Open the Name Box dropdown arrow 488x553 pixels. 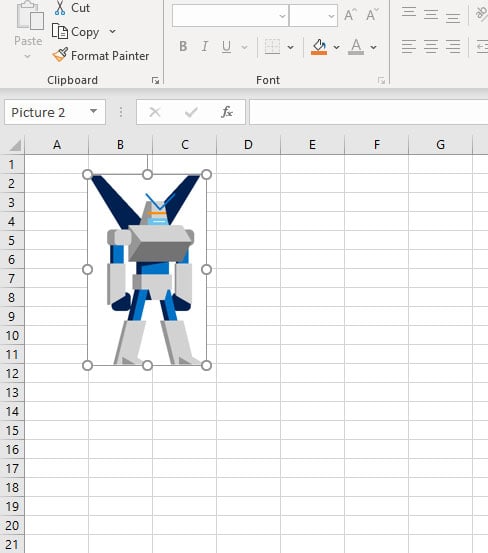pyautogui.click(x=93, y=111)
